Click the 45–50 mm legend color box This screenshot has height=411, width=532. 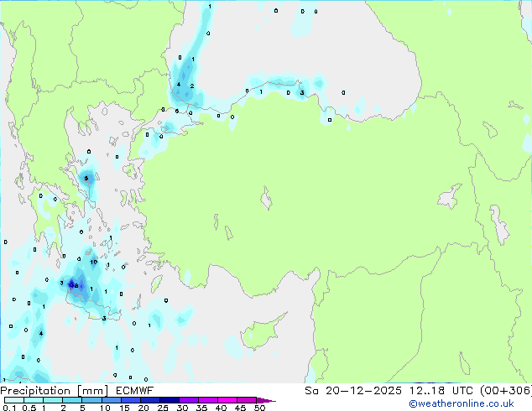tap(247, 400)
